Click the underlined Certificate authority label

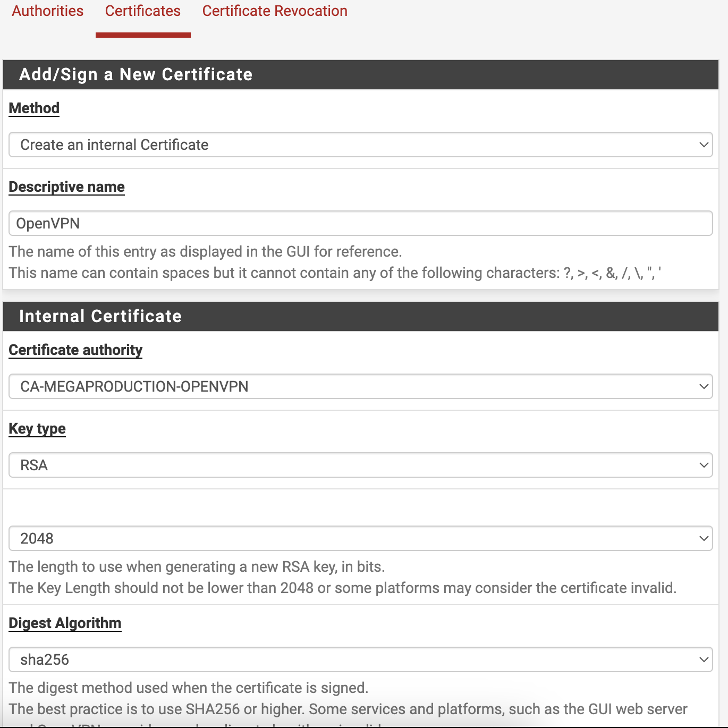pos(75,350)
